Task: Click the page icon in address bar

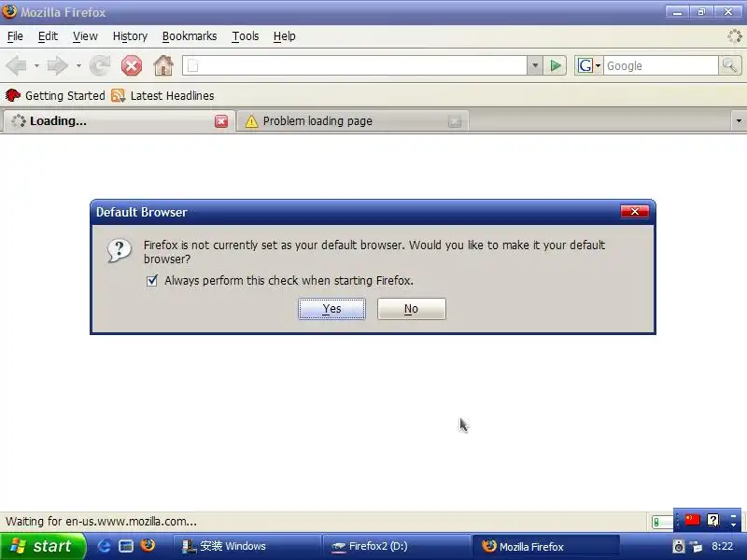Action: click(x=192, y=65)
